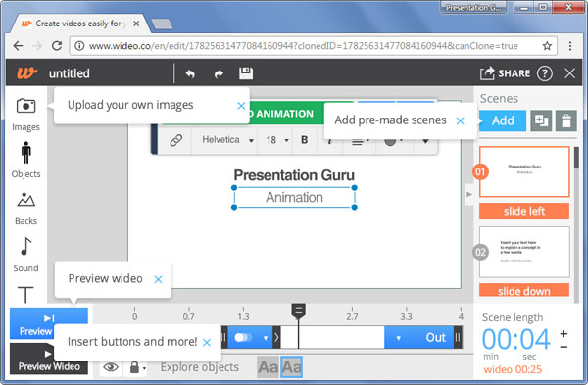The width and height of the screenshot is (588, 385).
Task: Open the Out animation dropdown arrow
Action: pyautogui.click(x=398, y=338)
